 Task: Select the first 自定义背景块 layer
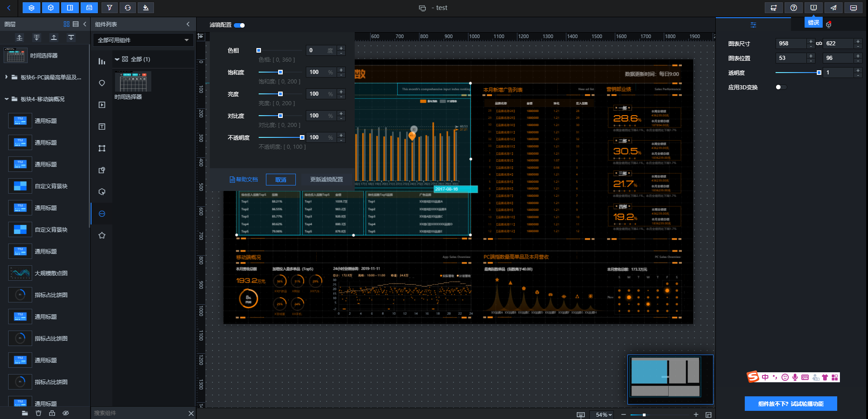(x=45, y=186)
